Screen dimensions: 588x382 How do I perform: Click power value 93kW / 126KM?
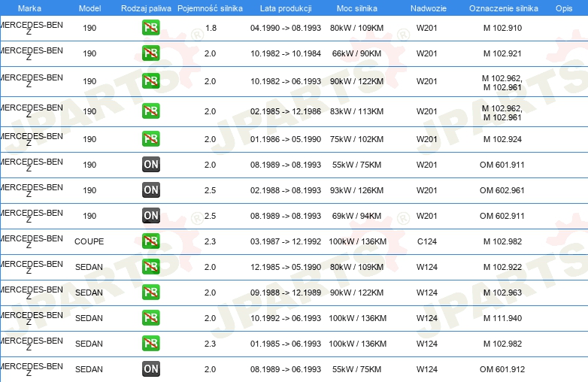356,190
